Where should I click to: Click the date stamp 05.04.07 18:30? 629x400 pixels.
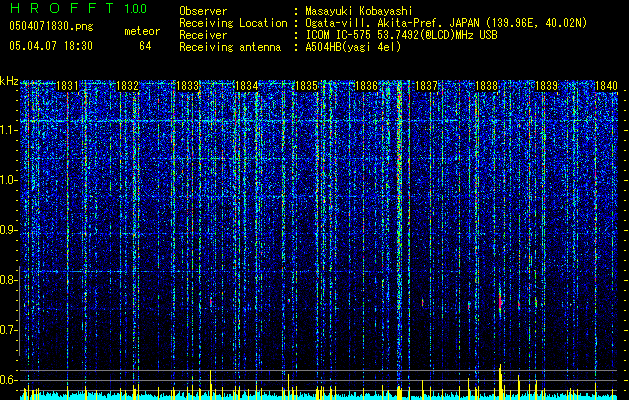(x=51, y=46)
